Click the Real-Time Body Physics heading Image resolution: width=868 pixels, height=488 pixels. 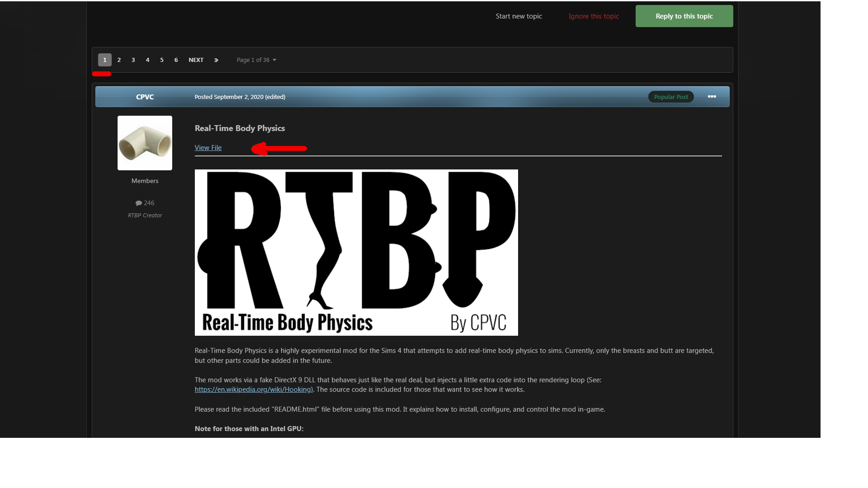pos(240,128)
